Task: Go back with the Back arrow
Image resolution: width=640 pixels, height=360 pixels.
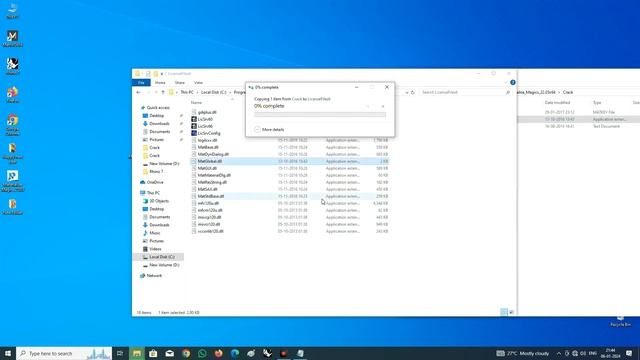Action: (138, 92)
